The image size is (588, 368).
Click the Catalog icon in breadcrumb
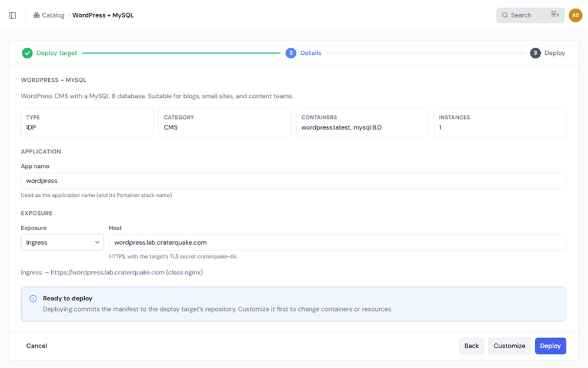(x=36, y=15)
